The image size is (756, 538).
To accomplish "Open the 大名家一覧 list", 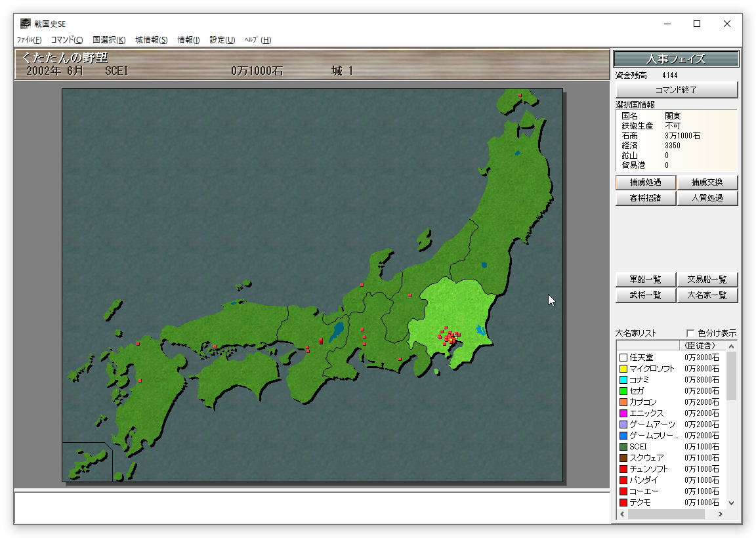I will coord(707,295).
